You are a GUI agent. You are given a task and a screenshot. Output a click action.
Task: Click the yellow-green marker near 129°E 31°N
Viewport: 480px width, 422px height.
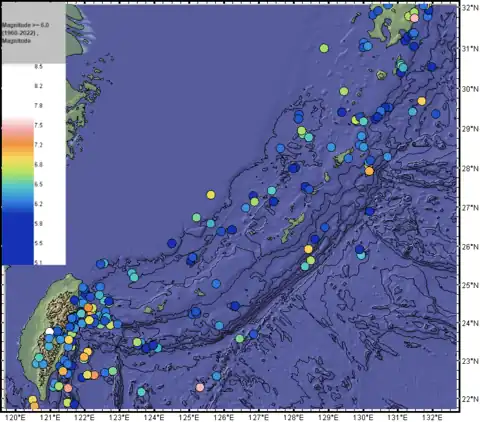[x=324, y=48]
